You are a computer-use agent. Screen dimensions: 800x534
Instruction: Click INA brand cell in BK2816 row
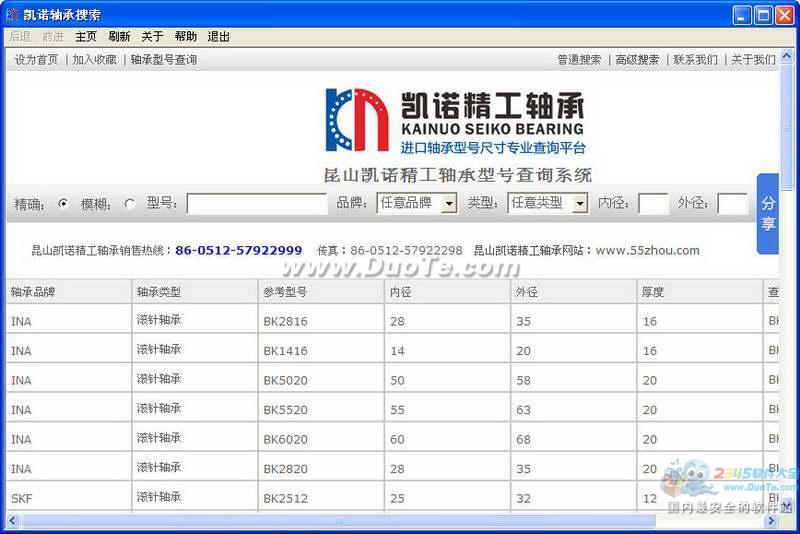(69, 321)
